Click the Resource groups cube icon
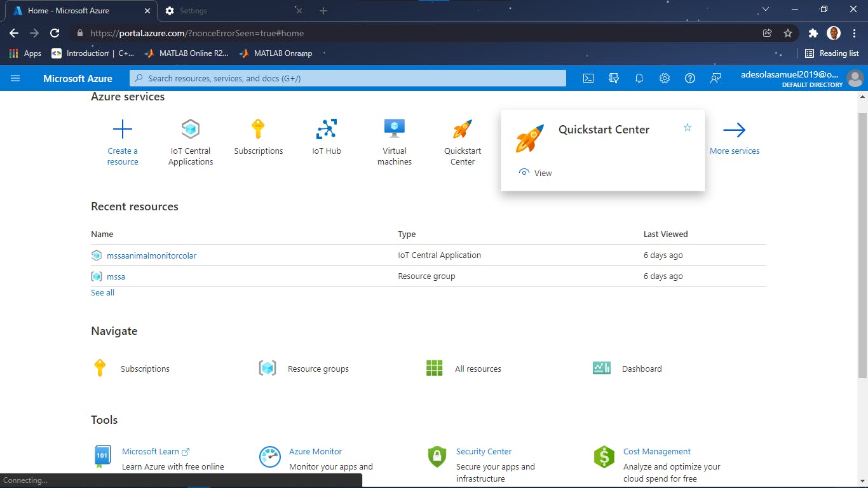Viewport: 868px width, 488px height. click(268, 368)
